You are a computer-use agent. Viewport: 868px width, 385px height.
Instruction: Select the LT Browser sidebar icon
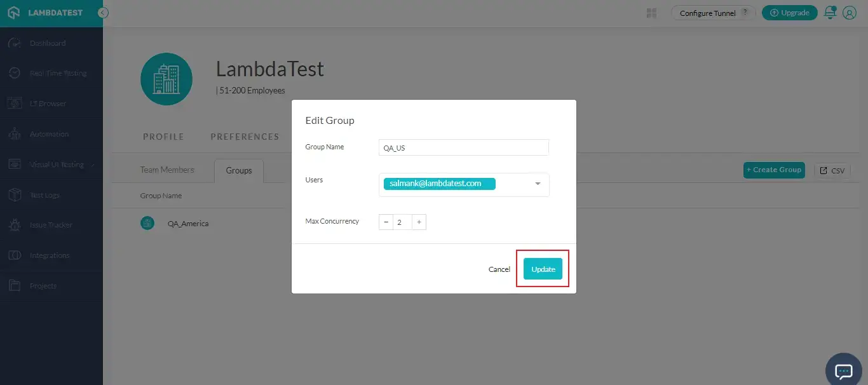pos(15,104)
